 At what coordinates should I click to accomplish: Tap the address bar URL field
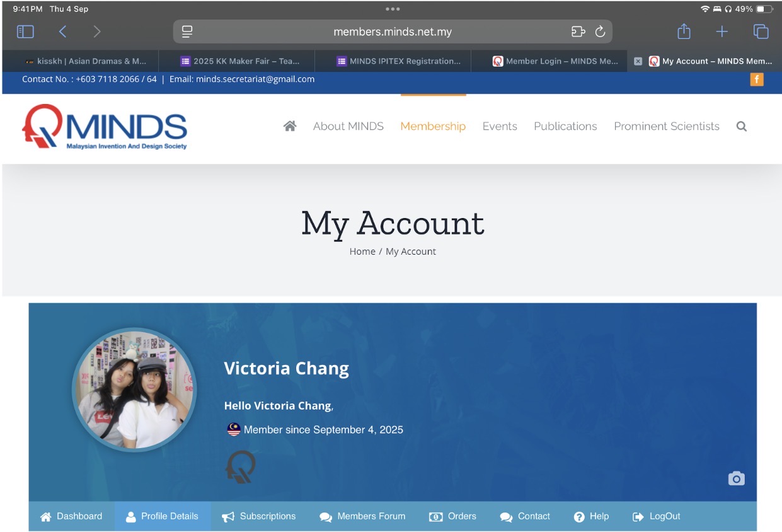point(392,32)
